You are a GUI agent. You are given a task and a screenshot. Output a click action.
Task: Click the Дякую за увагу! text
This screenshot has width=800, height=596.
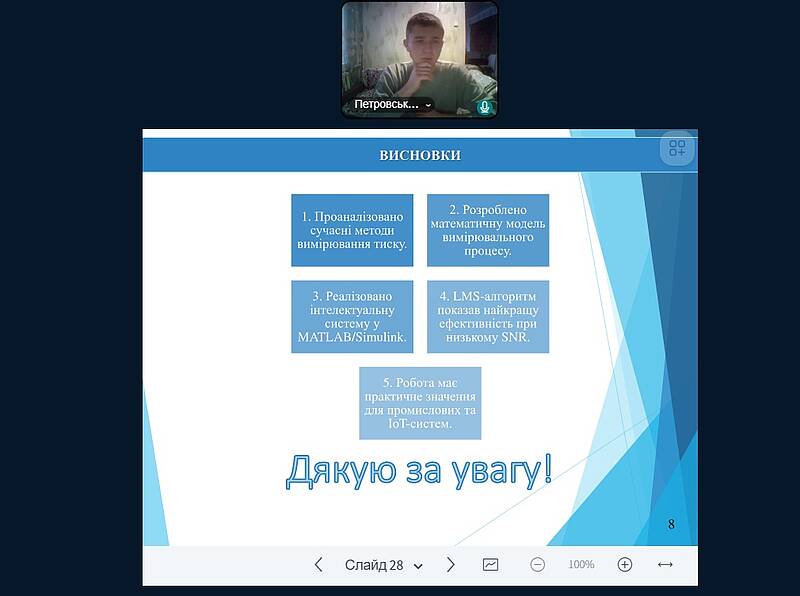(x=419, y=470)
